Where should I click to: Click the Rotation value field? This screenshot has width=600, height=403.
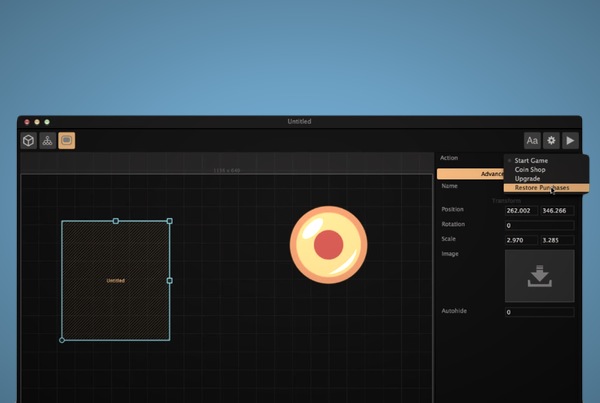[539, 225]
